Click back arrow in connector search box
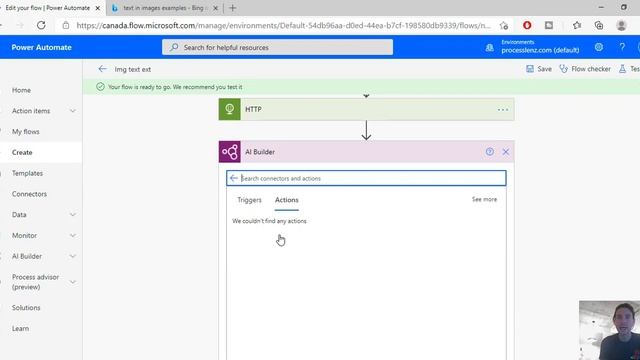The image size is (640, 360). point(233,178)
